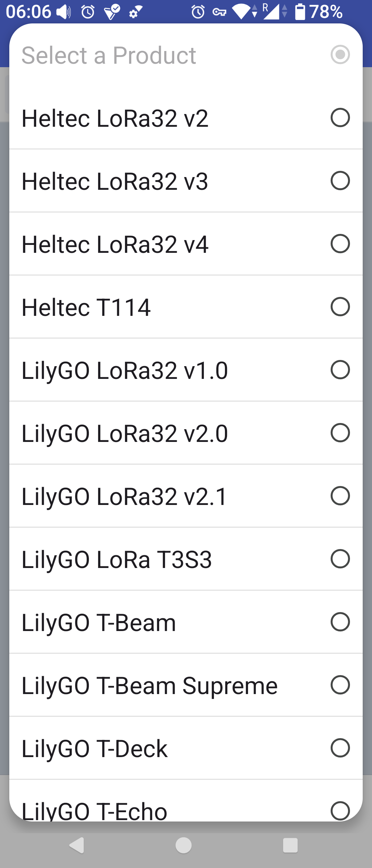Screen dimensions: 372x868
Task: Select the LilyGO T-Beam radio button
Action: [340, 622]
